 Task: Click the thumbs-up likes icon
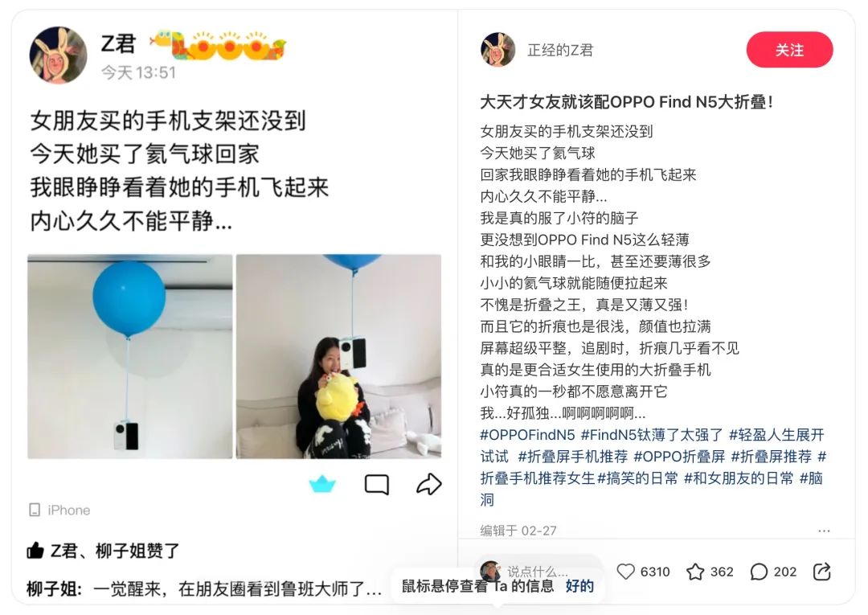35,550
